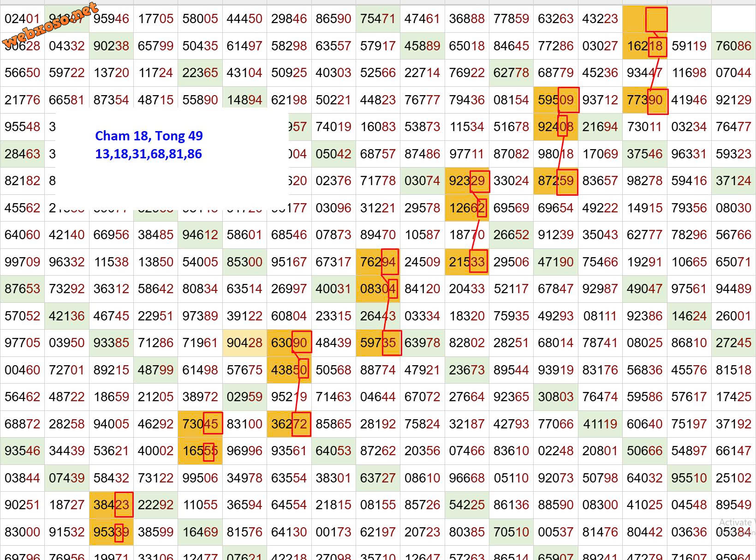Click the orange highlighted cell 16218
This screenshot has height=560, width=756.
pos(644,46)
